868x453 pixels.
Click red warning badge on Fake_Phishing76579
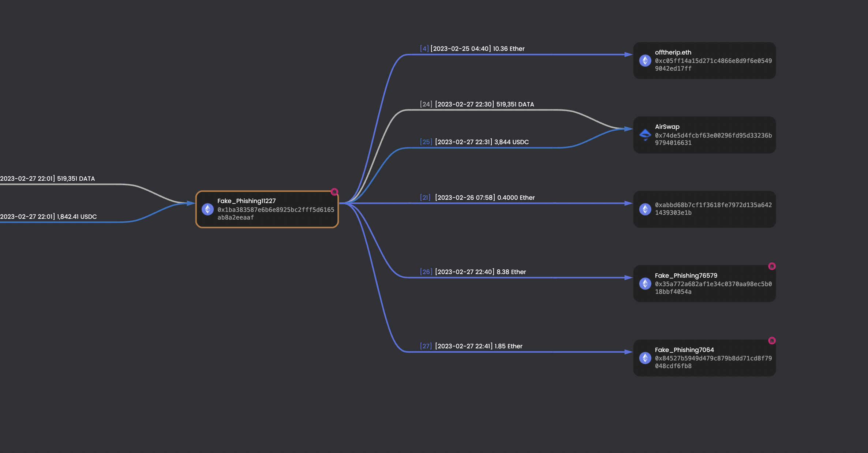(772, 266)
